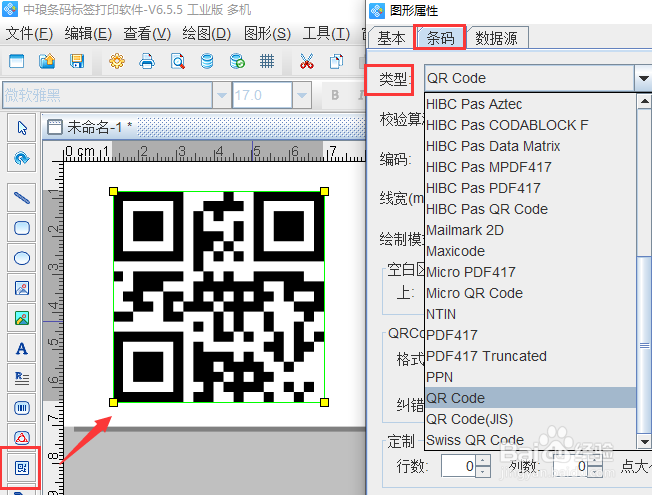Click the copy pages icon
The image size is (652, 495).
click(336, 62)
